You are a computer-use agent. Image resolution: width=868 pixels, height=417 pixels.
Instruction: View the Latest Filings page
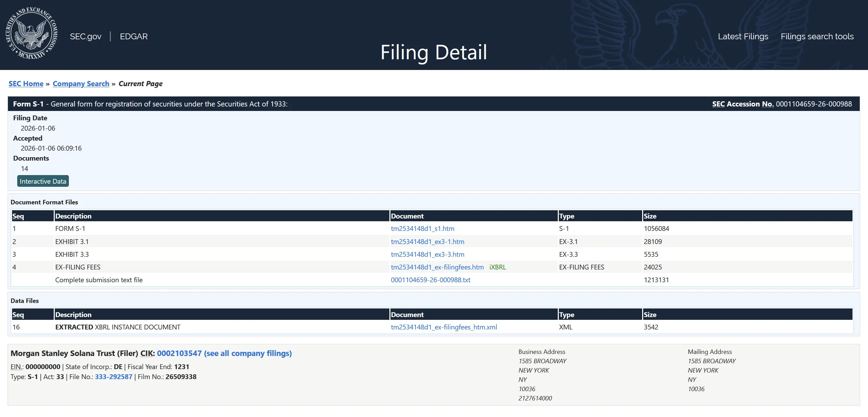742,36
